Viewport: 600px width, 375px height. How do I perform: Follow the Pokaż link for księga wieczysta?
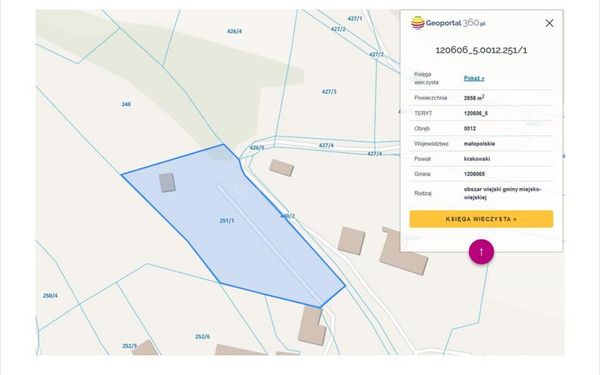474,78
